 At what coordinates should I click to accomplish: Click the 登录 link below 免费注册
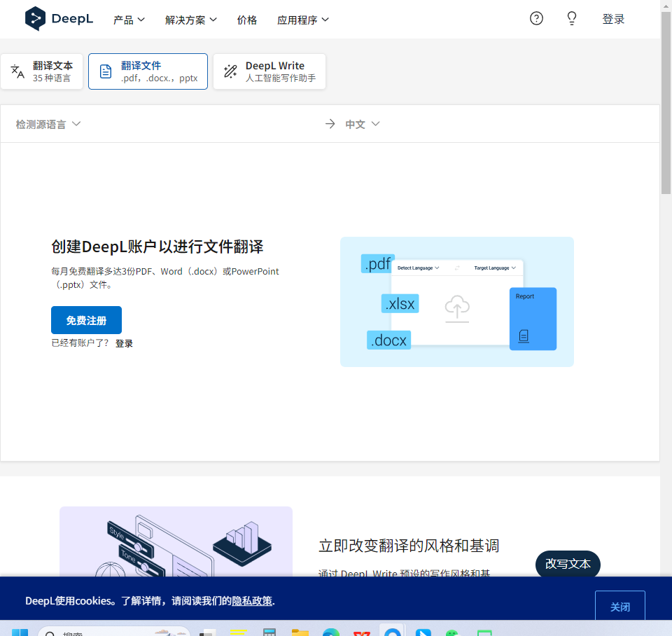pyautogui.click(x=124, y=343)
